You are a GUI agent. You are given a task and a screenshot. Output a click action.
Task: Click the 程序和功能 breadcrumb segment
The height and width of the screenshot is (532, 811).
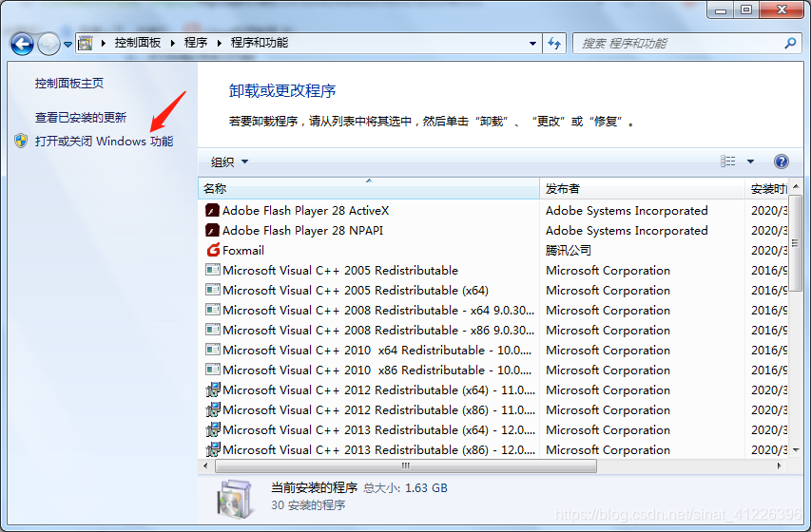point(260,43)
